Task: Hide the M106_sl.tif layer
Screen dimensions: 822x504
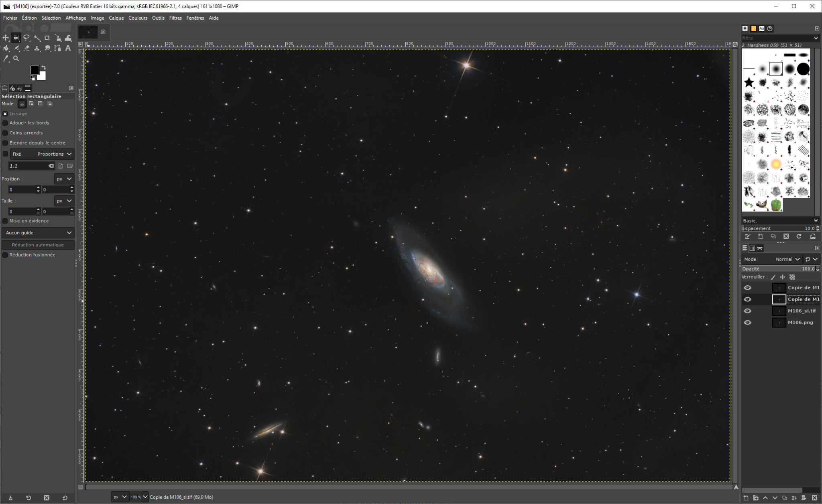Action: click(747, 311)
